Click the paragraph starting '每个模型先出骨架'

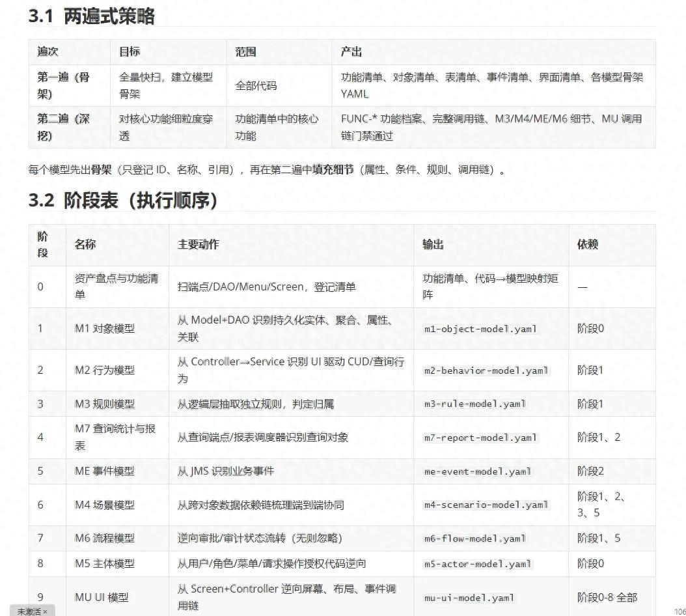click(x=267, y=169)
